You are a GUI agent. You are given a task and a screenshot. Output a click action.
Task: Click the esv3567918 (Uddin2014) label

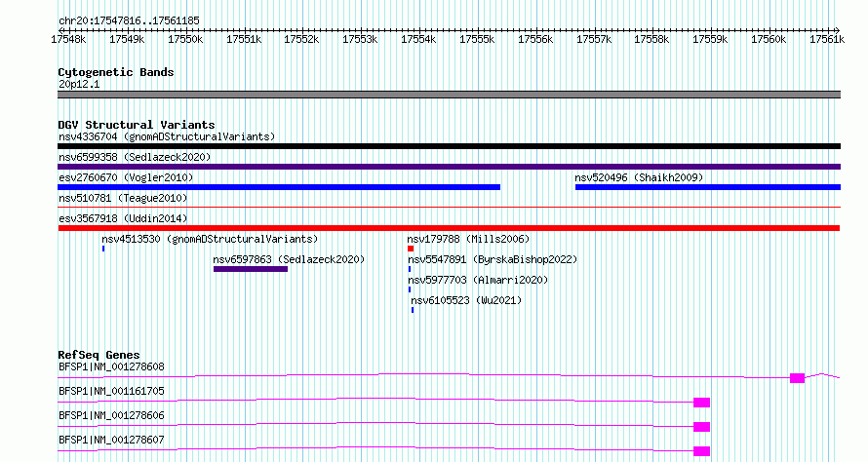[x=123, y=218]
